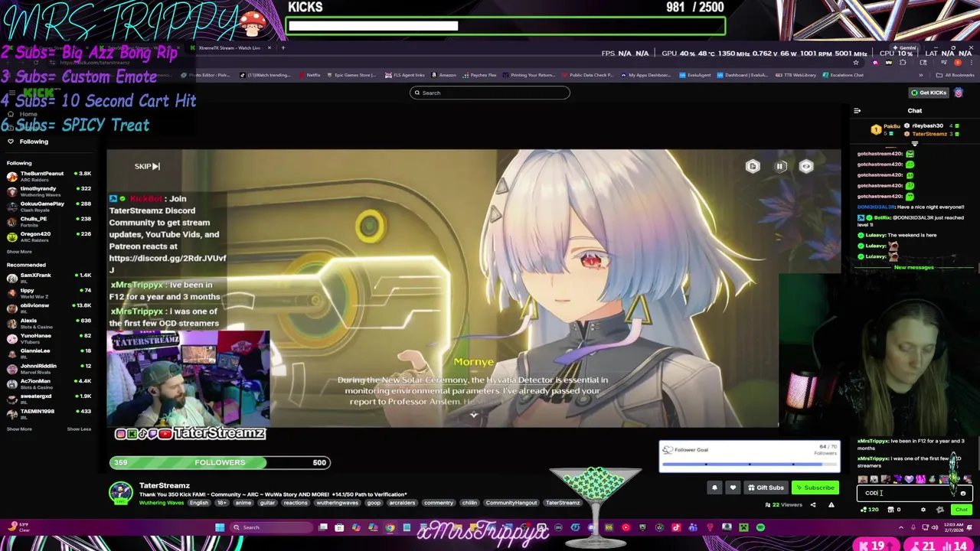The image size is (980, 551).
Task: Send message with green Chat button
Action: click(x=962, y=510)
